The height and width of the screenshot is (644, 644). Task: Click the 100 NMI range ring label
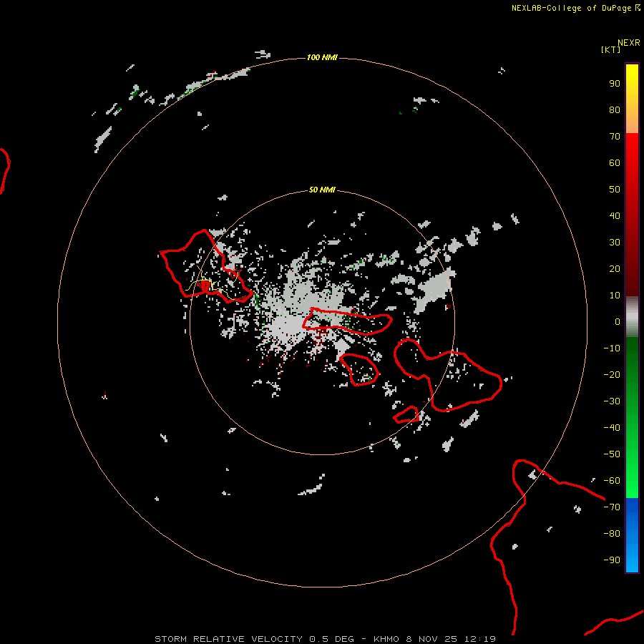(322, 57)
